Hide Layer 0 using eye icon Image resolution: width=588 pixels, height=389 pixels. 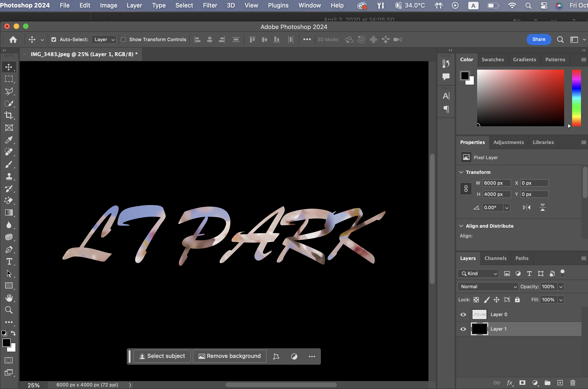pyautogui.click(x=463, y=315)
